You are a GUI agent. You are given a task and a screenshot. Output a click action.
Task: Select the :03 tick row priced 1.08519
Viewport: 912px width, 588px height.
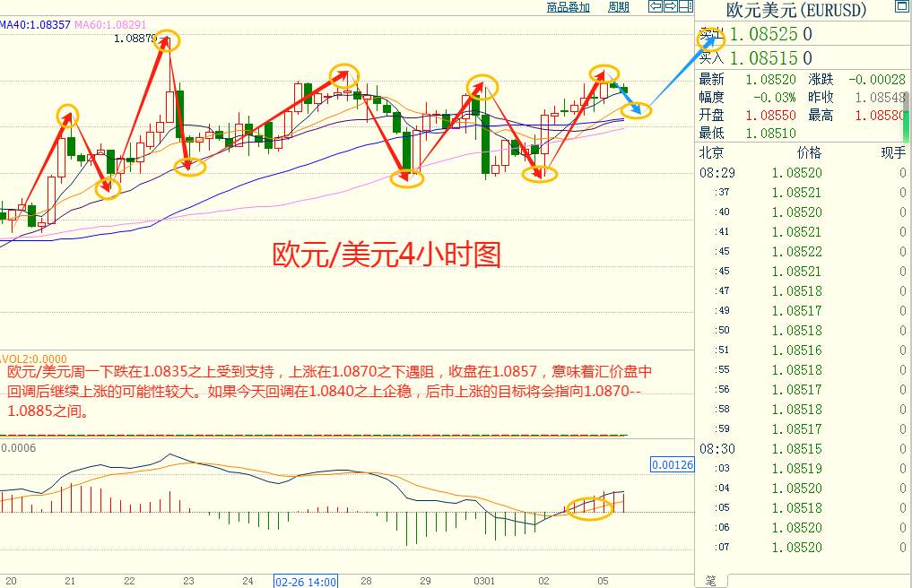pos(803,469)
